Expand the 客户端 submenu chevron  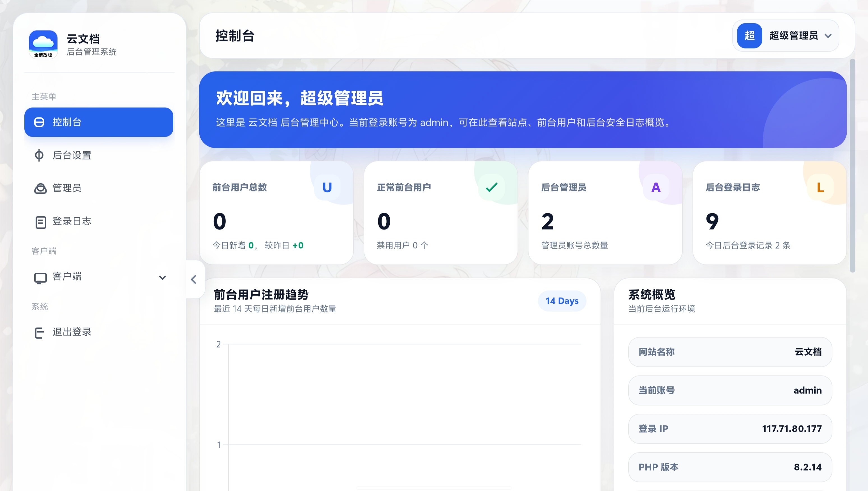[163, 277]
